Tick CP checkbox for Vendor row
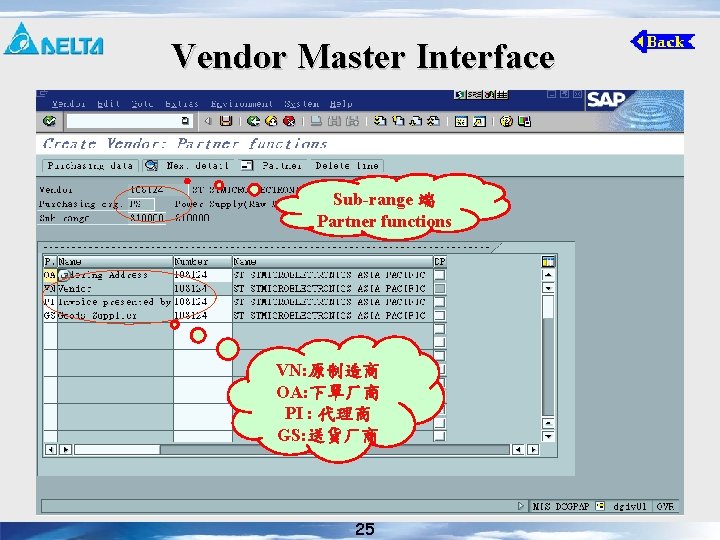This screenshot has width=720, height=540. pyautogui.click(x=439, y=288)
